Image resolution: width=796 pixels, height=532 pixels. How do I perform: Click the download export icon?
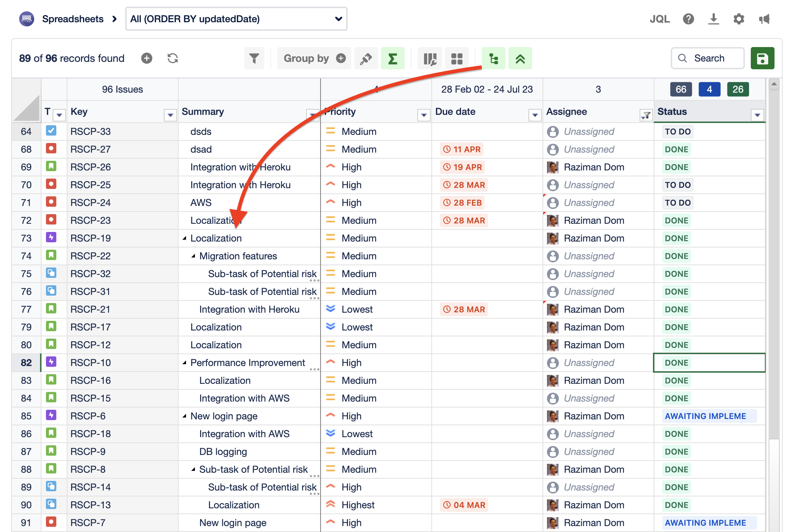point(713,19)
